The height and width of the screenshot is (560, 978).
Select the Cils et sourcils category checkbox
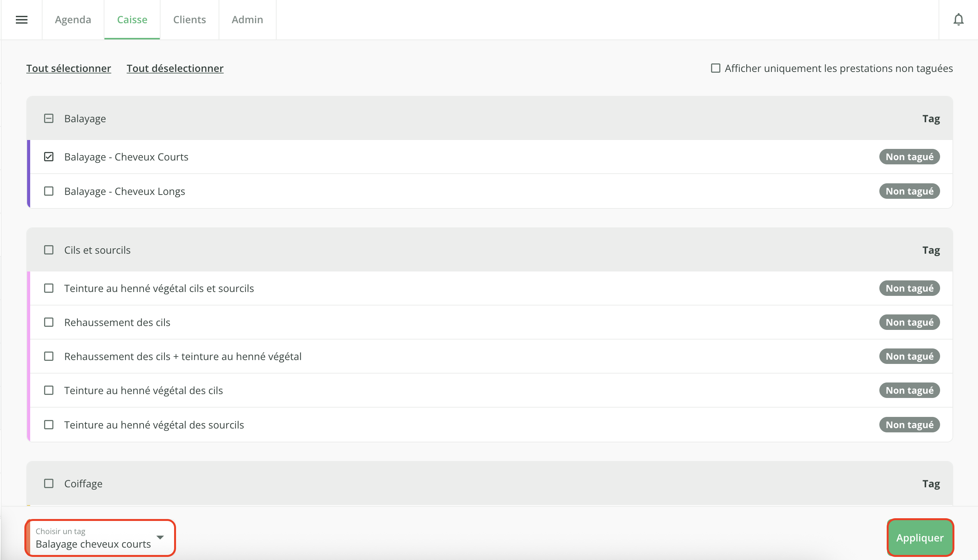coord(49,250)
